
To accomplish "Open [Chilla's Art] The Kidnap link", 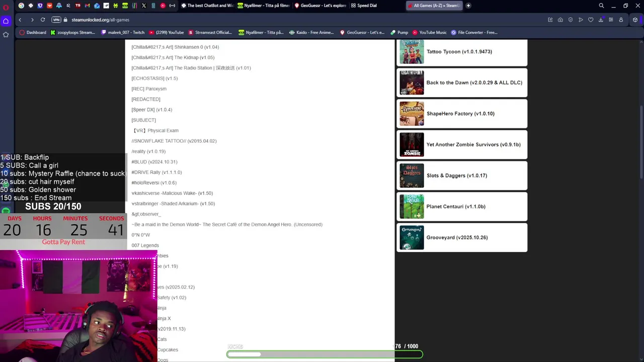I will tap(173, 57).
